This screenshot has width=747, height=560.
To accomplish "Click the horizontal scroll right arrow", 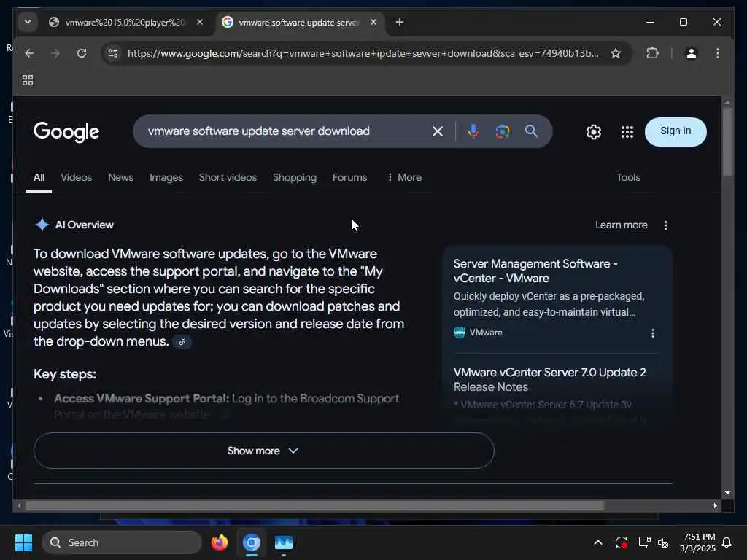I will pos(715,506).
